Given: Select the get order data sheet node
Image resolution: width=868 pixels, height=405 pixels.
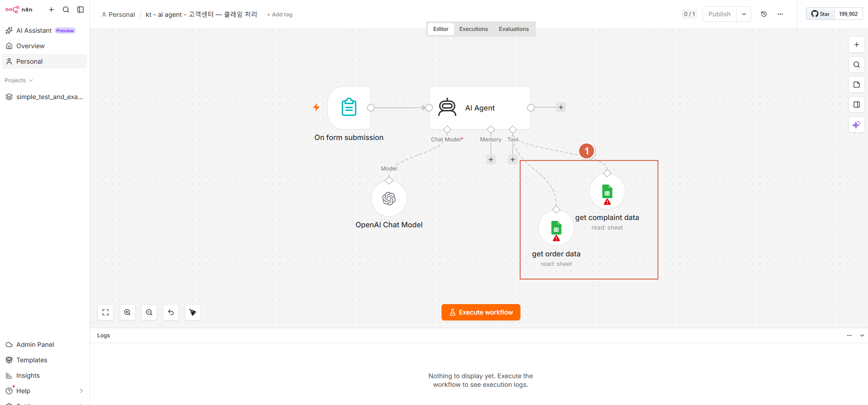Looking at the screenshot, I should [x=556, y=228].
